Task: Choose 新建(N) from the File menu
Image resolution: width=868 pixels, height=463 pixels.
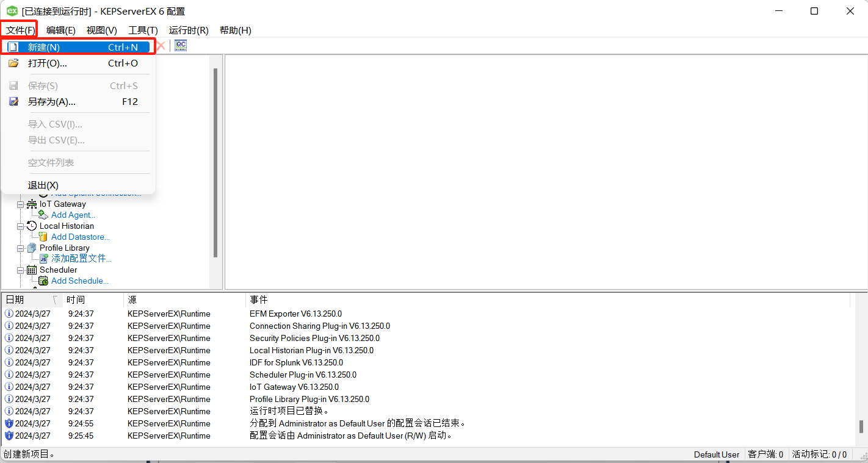Action: [78, 47]
